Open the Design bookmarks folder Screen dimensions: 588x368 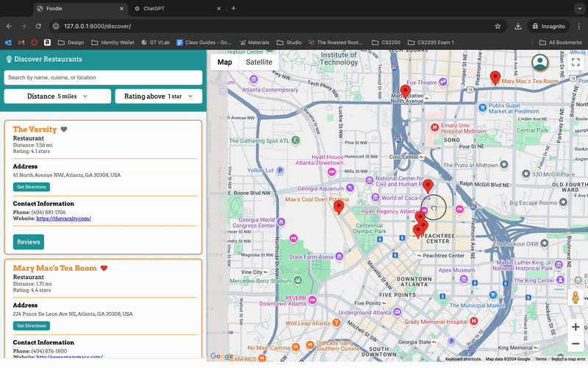click(71, 43)
